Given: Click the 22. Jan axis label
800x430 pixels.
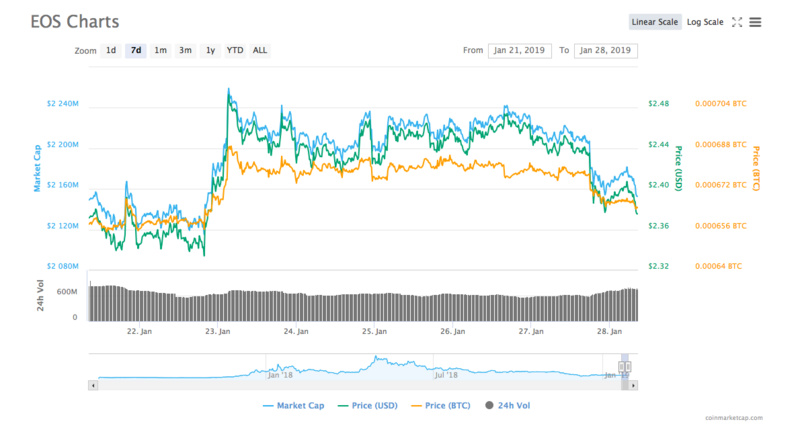Looking at the screenshot, I should click(x=139, y=332).
